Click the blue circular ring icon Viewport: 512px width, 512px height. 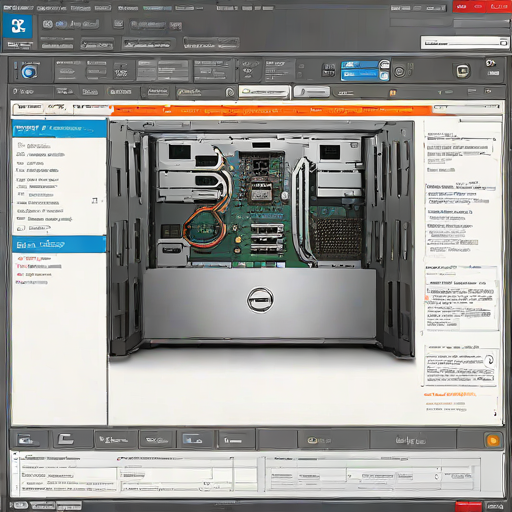(x=29, y=72)
